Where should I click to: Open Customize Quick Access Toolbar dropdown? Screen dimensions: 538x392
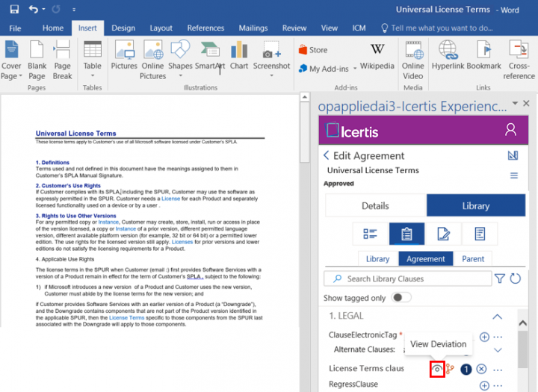(x=74, y=10)
